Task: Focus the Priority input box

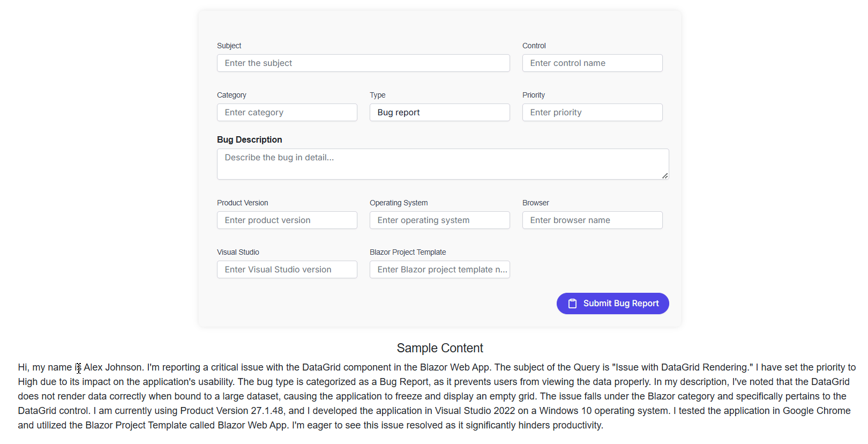Action: pos(592,113)
